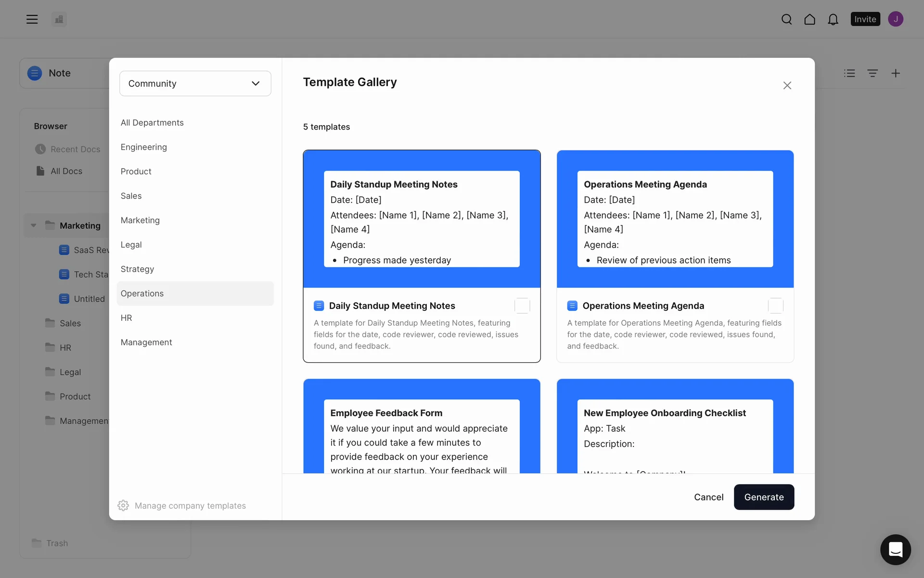Click the workspace building icon

tap(59, 19)
